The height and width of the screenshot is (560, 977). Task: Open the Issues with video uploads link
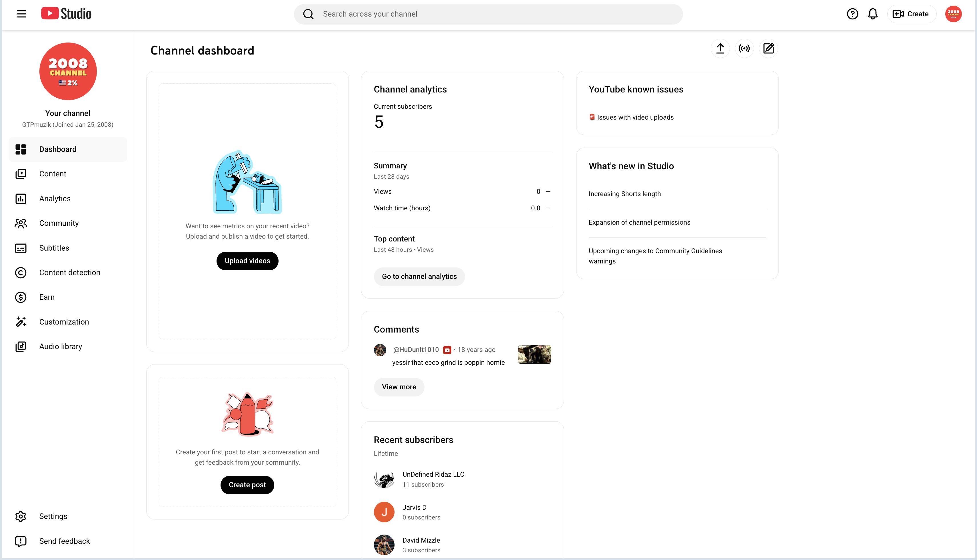tap(635, 117)
